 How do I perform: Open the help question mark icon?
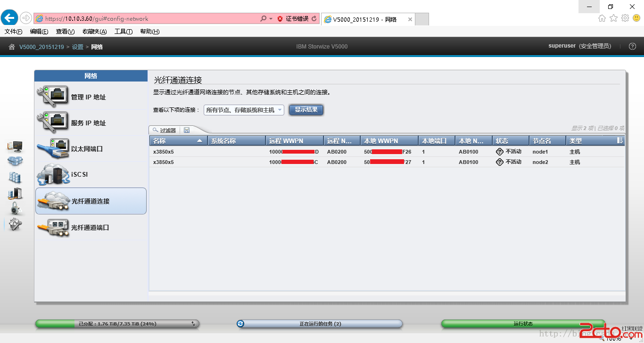633,46
